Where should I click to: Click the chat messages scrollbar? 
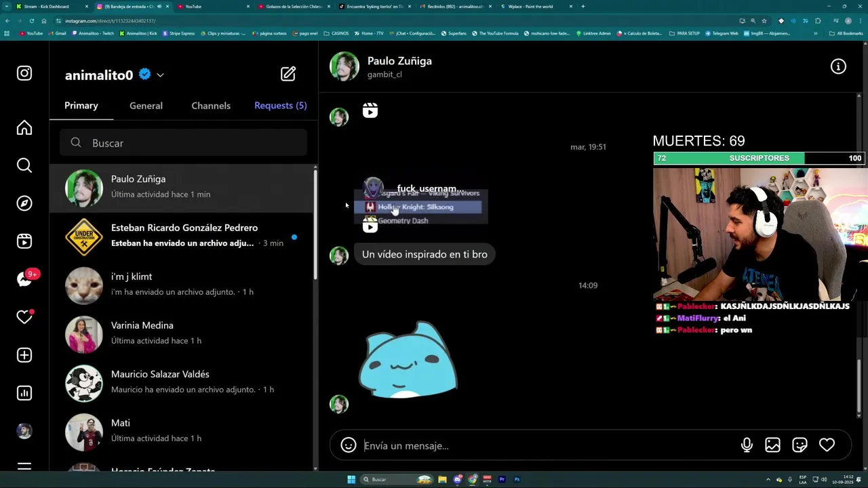pyautogui.click(x=859, y=386)
